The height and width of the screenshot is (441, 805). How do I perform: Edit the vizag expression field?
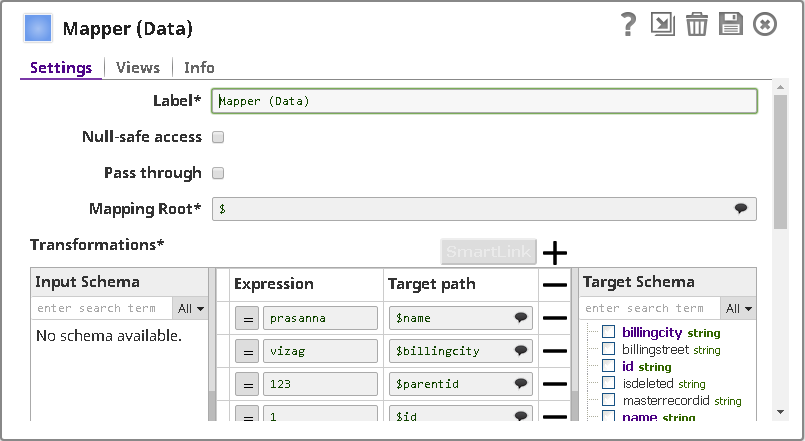[x=320, y=351]
